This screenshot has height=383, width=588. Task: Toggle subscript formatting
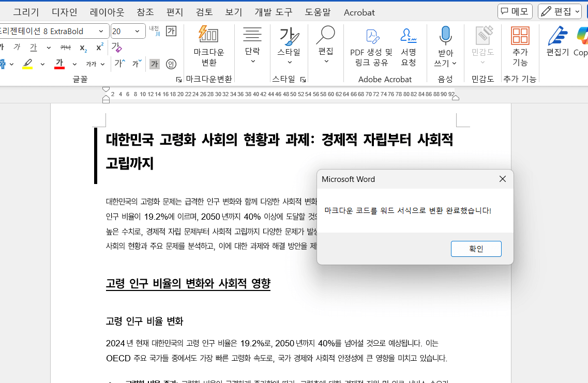pyautogui.click(x=83, y=48)
